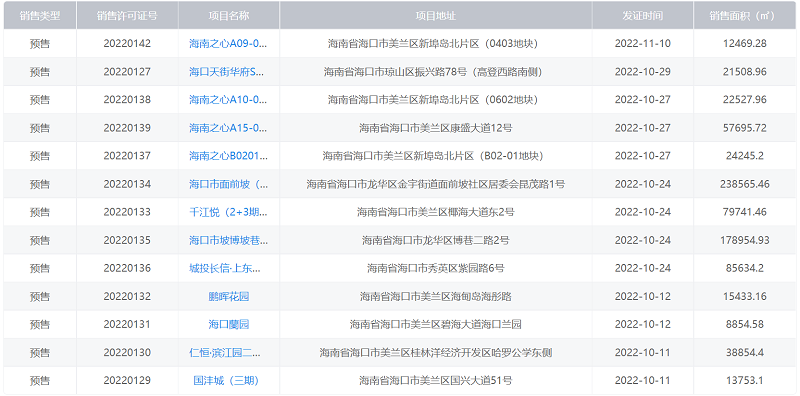Viewport: 800px width, 396px height.
Task: Click sales area value 79741.46
Action: 744,212
